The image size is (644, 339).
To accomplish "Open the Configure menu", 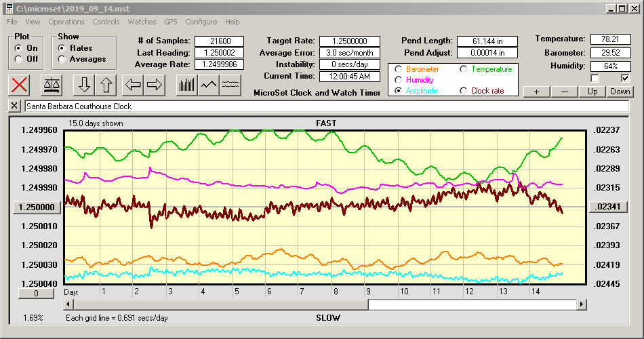I will (201, 22).
